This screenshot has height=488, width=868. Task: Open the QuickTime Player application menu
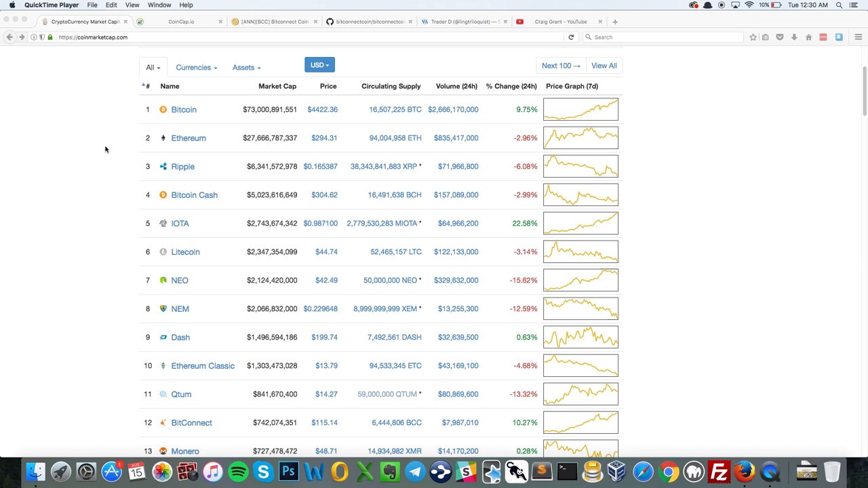point(52,5)
